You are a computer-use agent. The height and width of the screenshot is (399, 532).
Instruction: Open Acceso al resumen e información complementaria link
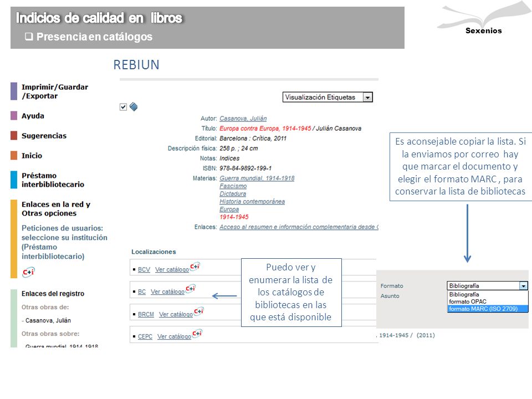[299, 227]
